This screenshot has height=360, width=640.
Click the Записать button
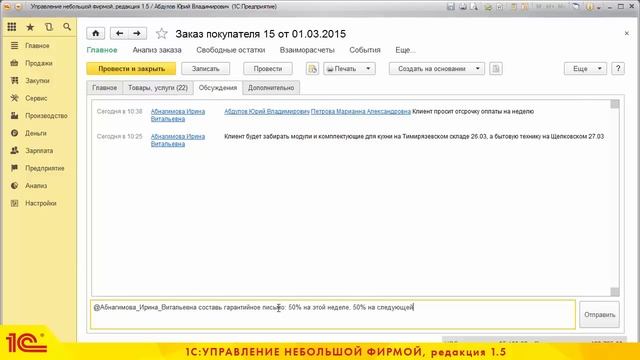coord(206,69)
